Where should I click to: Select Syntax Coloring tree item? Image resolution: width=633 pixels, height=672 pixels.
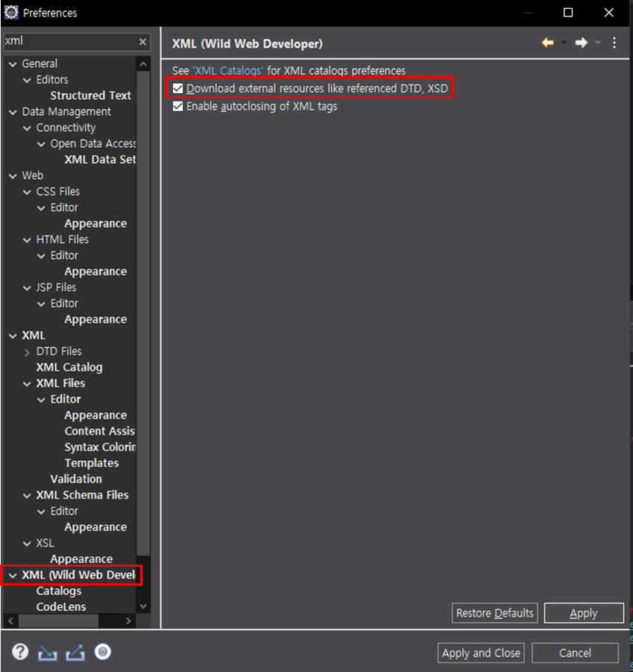click(x=100, y=447)
